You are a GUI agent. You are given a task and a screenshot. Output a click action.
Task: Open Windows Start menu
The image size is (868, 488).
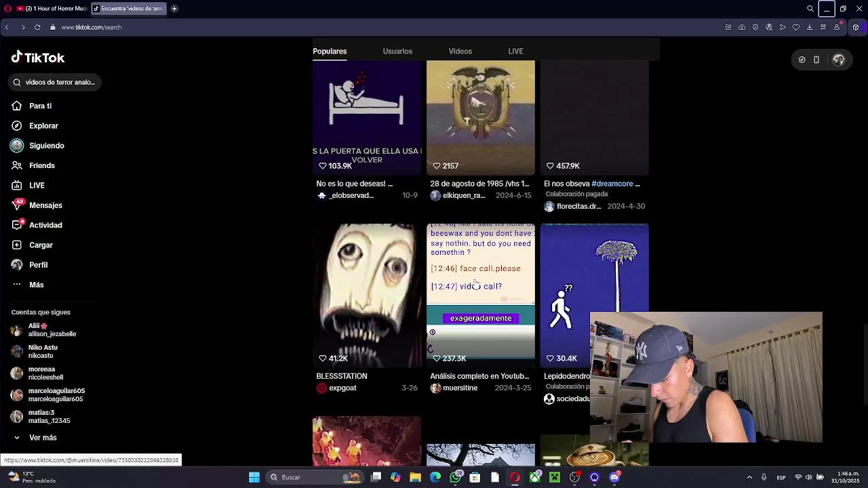[254, 477]
